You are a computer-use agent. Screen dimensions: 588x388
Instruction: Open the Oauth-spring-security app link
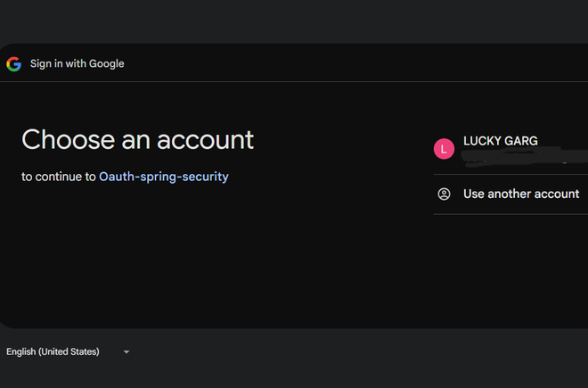164,177
